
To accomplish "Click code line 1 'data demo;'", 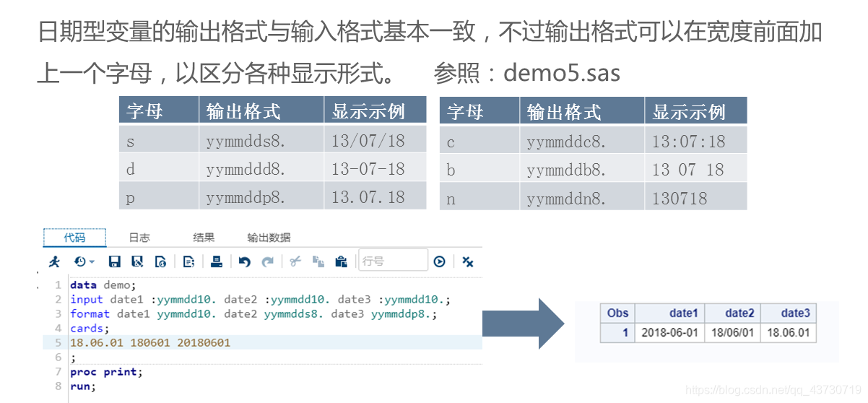I will (103, 285).
